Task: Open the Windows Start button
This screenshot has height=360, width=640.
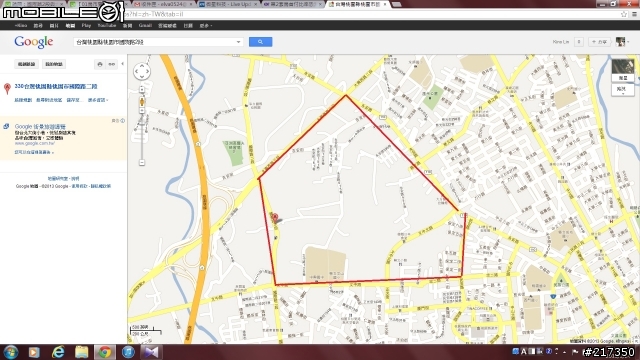Action: 11,352
